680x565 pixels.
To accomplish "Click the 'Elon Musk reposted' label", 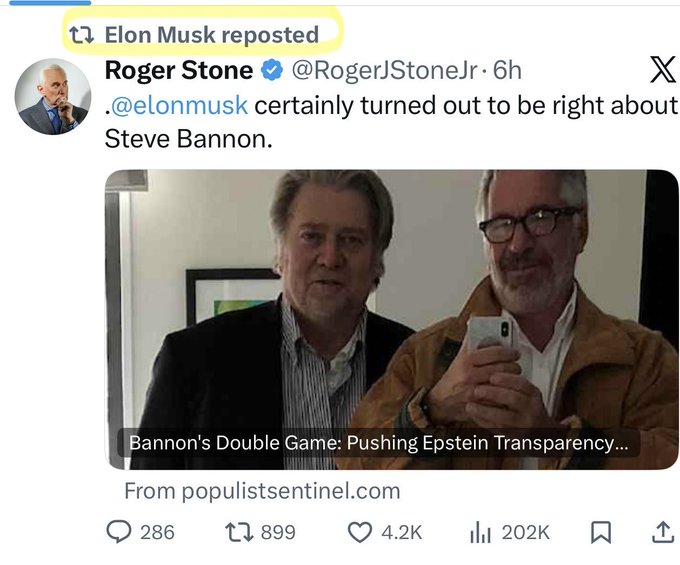I will 212,35.
